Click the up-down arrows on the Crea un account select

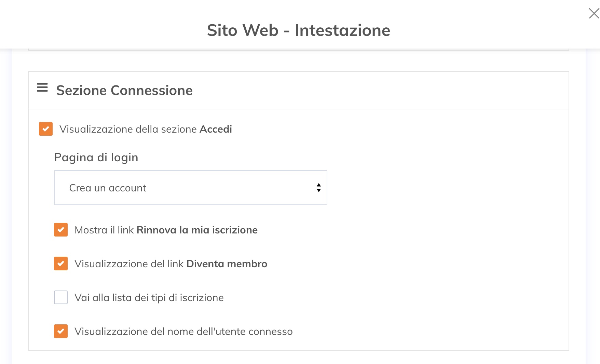coord(318,188)
